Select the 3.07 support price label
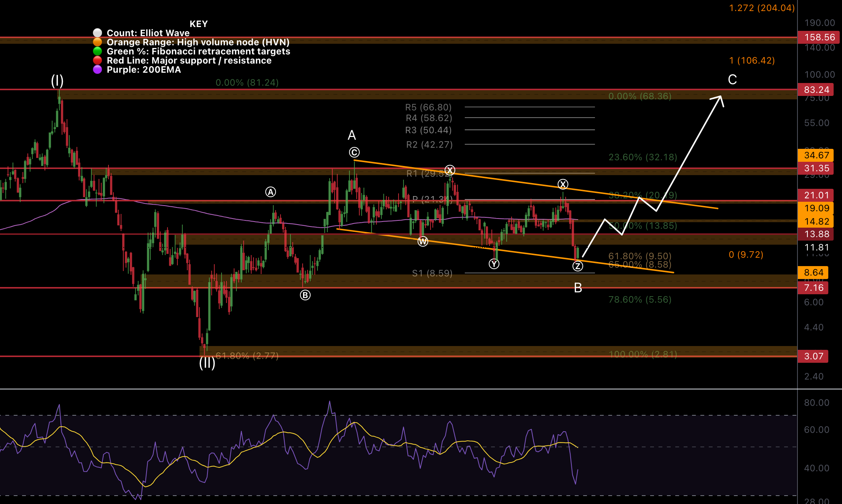Image resolution: width=842 pixels, height=504 pixels. pos(813,356)
